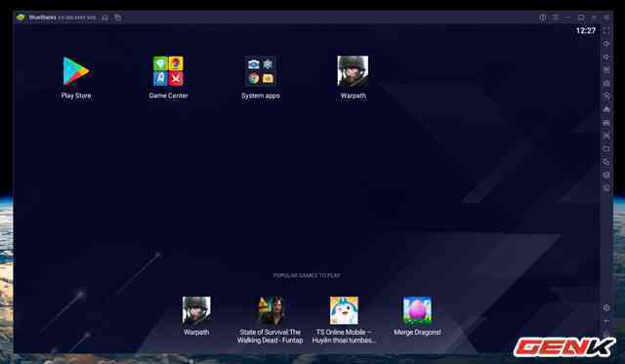This screenshot has width=625, height=364.
Task: Open the Play Store app
Action: [x=76, y=77]
